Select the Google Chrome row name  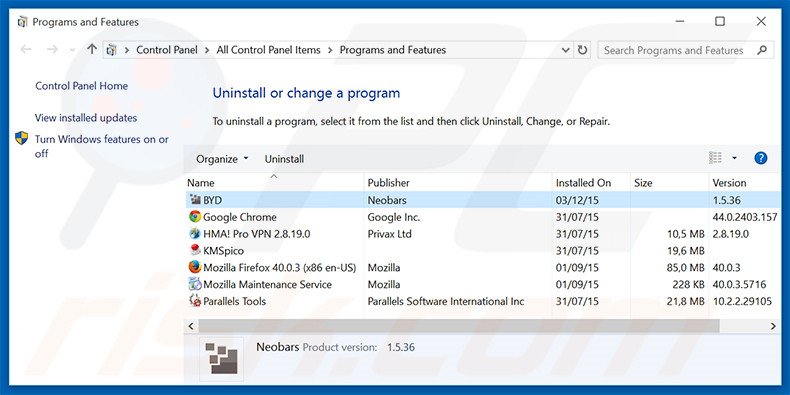(x=240, y=217)
